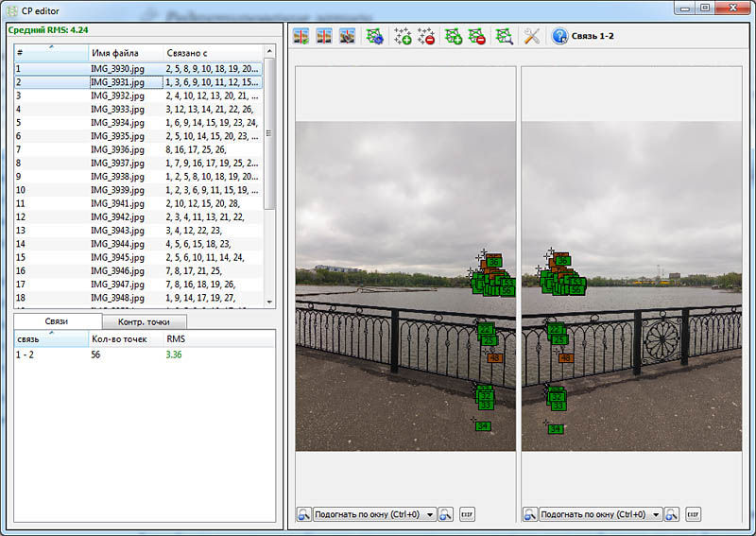The image size is (756, 536).
Task: Add a link using the network plus icon
Action: [x=454, y=36]
